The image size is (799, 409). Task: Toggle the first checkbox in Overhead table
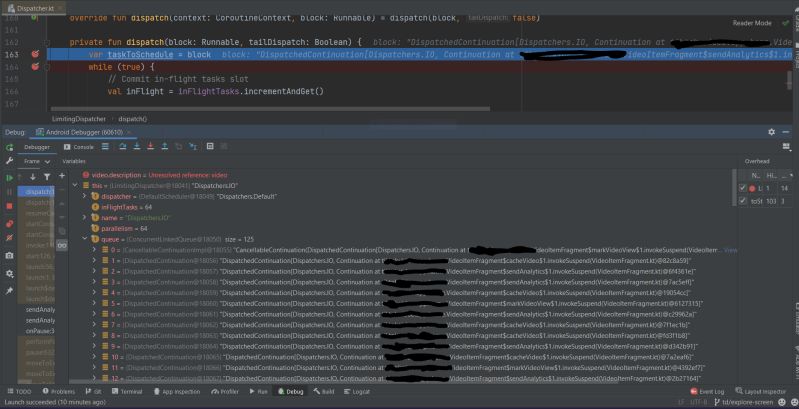742,188
